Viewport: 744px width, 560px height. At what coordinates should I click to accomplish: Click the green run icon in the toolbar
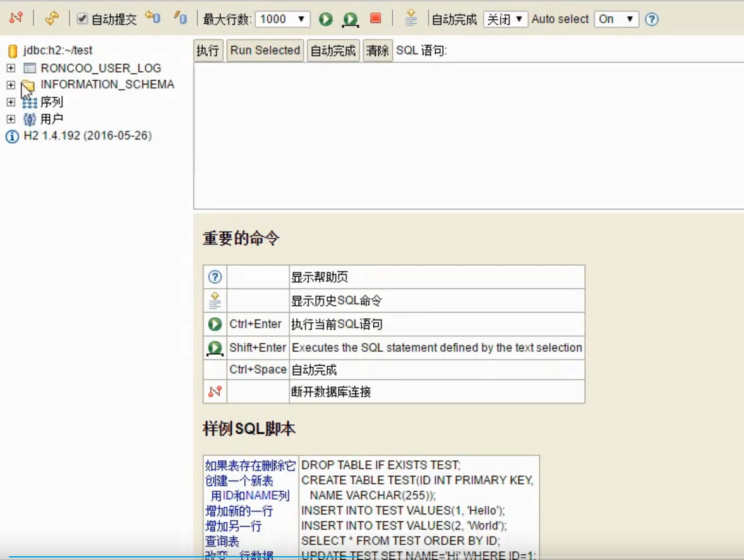(x=325, y=19)
